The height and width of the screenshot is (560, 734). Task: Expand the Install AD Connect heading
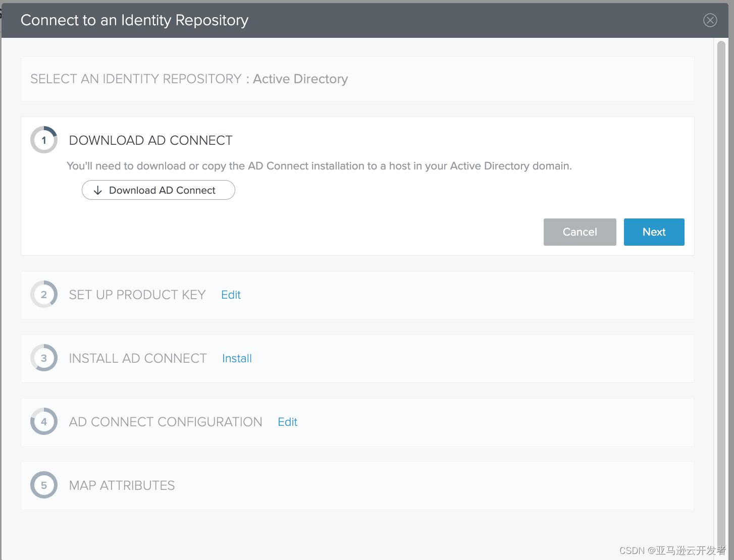138,358
